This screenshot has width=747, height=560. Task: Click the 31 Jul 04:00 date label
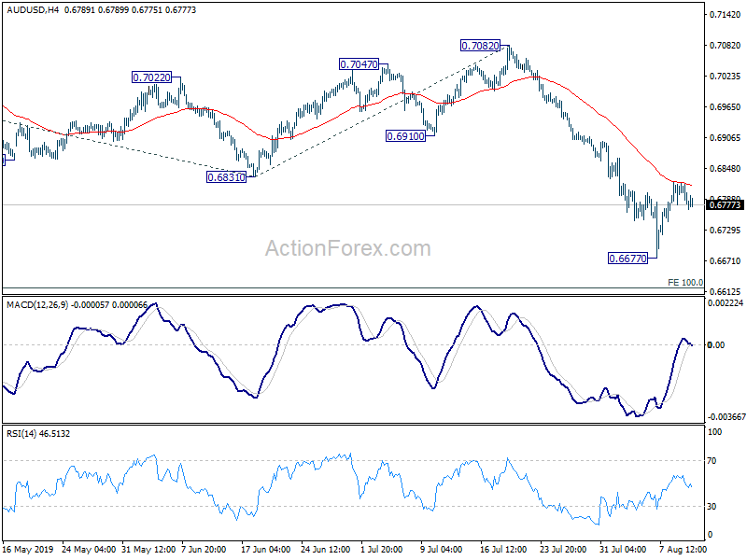623,549
